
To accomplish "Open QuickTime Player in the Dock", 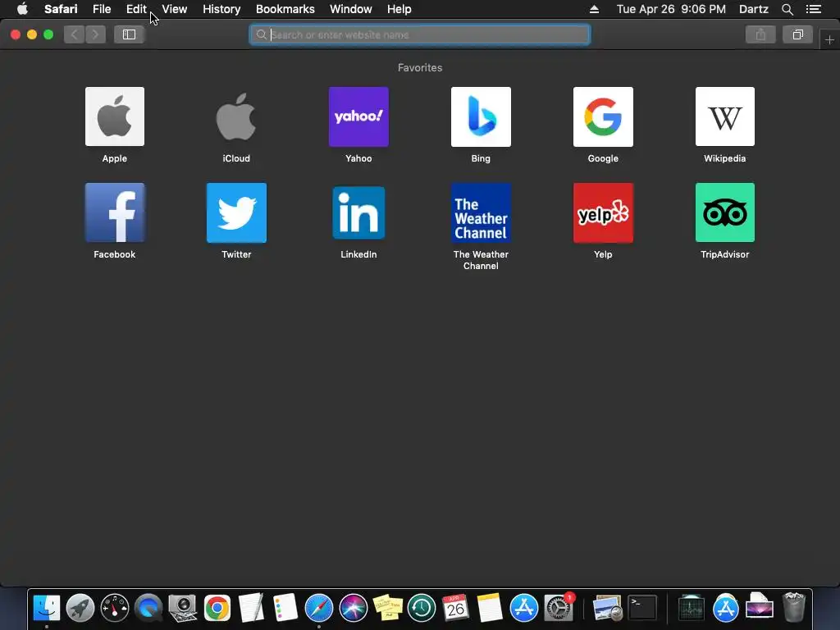I will coord(148,608).
